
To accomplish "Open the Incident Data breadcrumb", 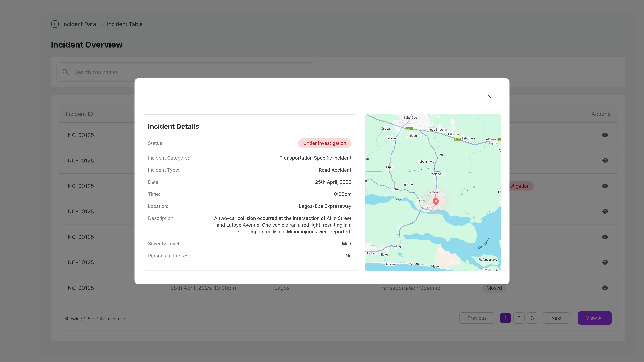I will click(x=79, y=24).
